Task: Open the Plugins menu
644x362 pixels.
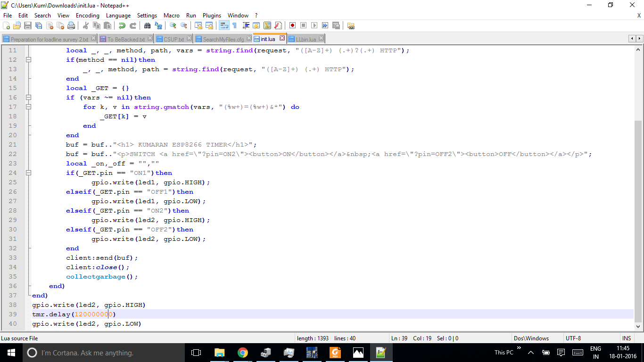Action: pos(212,16)
